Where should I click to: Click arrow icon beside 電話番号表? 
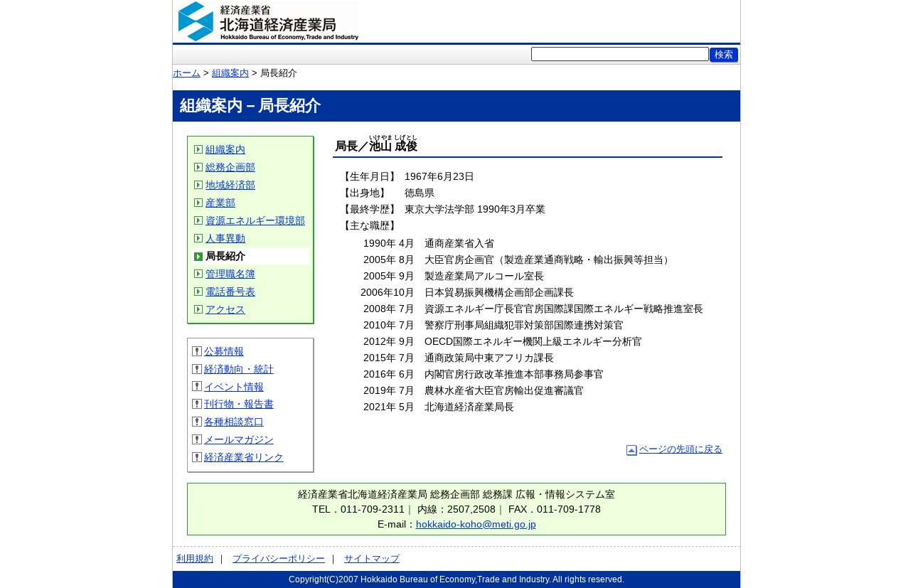coord(198,292)
